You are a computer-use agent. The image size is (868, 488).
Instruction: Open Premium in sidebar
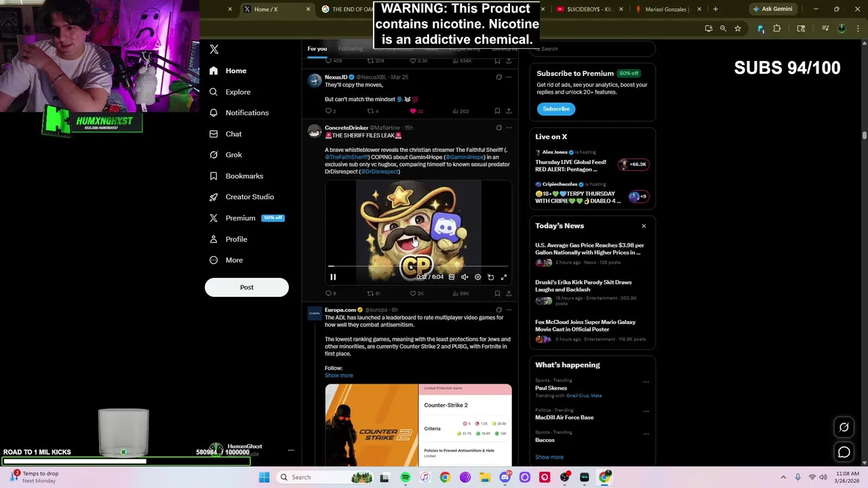point(247,218)
